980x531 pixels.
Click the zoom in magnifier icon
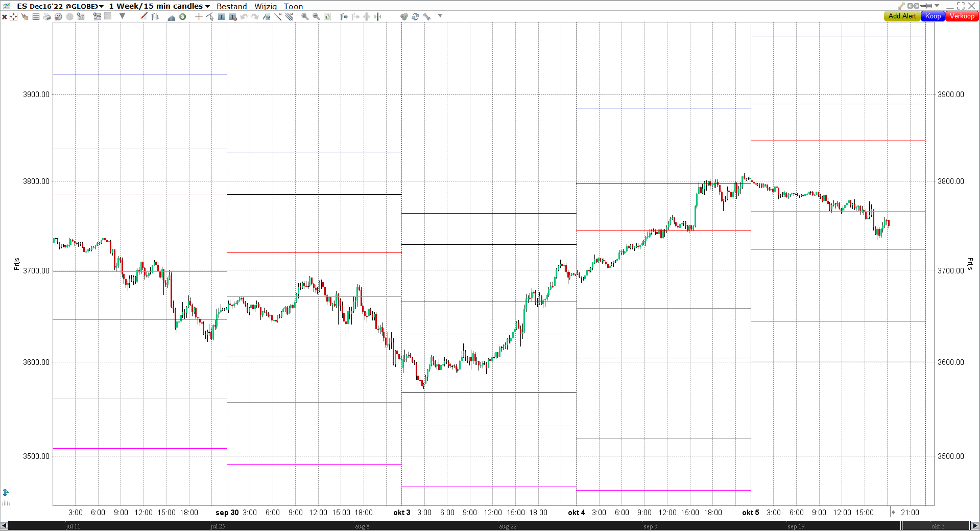pyautogui.click(x=305, y=16)
